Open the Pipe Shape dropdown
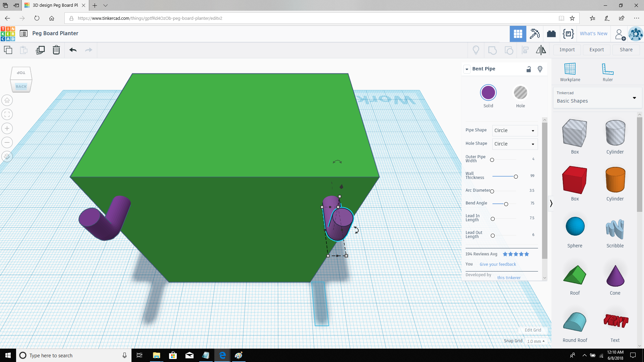Viewport: 644px width, 362px height. (x=515, y=130)
